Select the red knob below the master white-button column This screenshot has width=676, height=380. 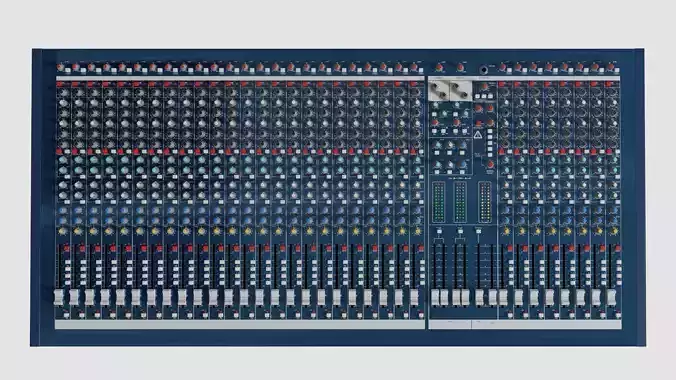tap(490, 165)
